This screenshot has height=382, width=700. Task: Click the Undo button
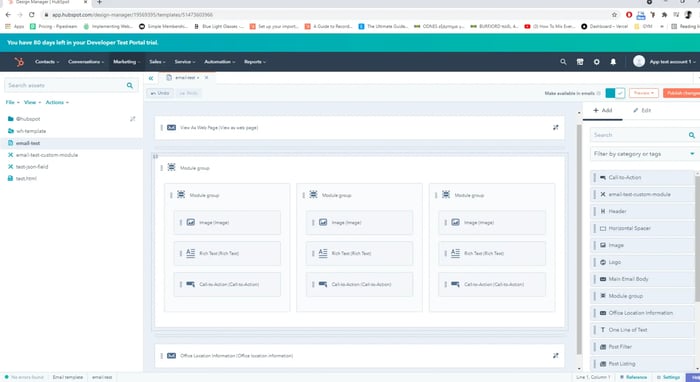[x=160, y=93]
